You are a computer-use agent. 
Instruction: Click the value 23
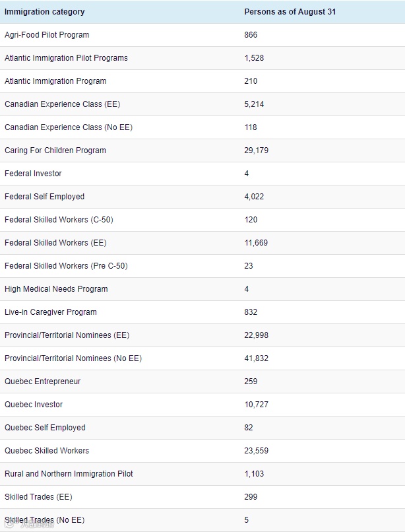click(x=249, y=265)
